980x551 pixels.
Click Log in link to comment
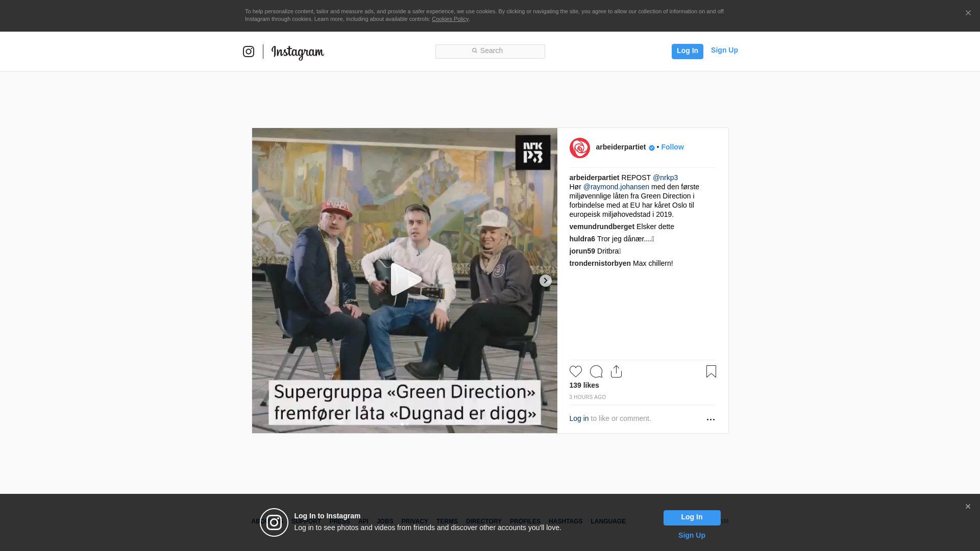(579, 418)
